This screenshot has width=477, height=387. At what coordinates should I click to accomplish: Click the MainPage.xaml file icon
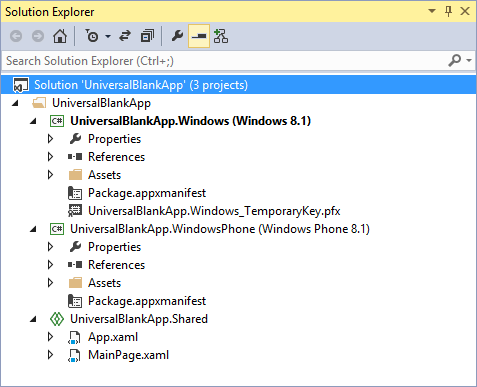tap(74, 355)
